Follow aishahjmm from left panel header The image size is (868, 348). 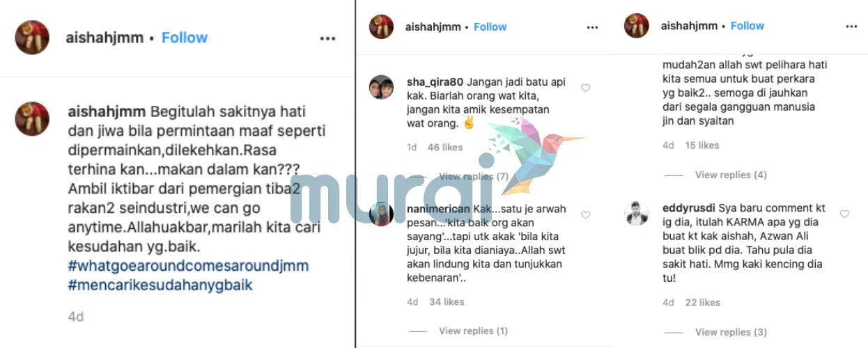click(x=185, y=38)
